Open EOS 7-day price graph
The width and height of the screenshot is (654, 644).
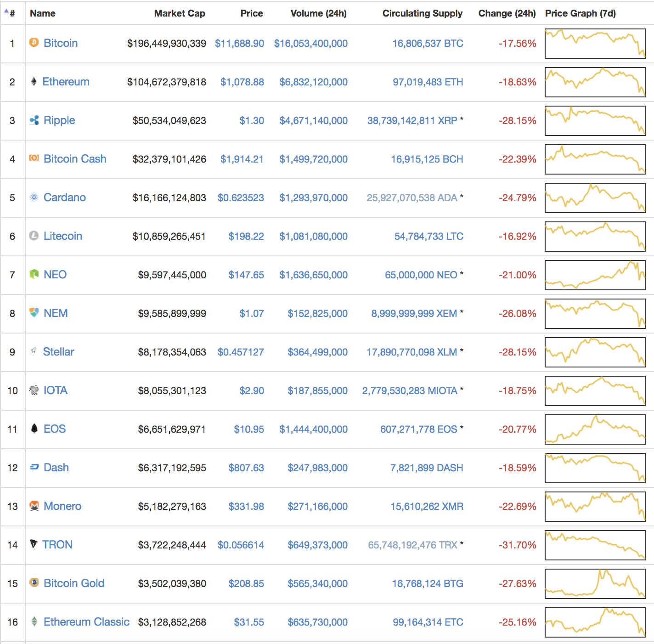coord(595,429)
